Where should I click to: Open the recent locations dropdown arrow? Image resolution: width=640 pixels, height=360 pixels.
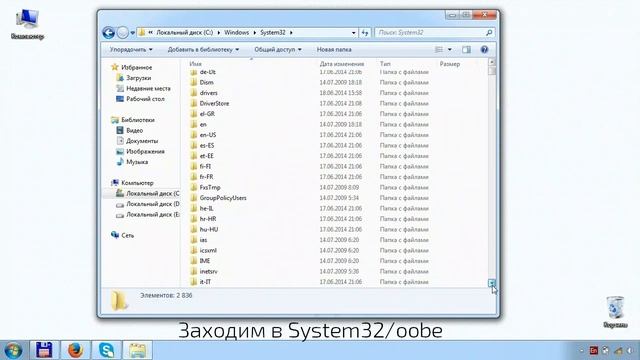(x=133, y=33)
